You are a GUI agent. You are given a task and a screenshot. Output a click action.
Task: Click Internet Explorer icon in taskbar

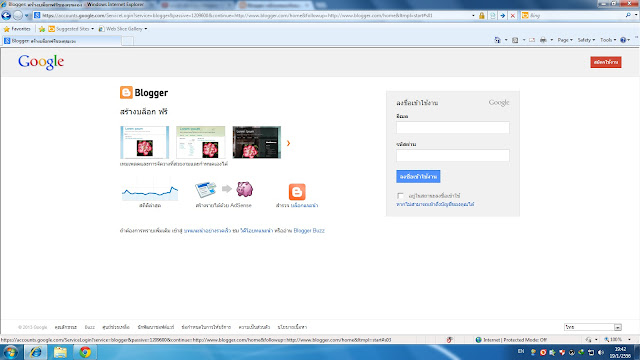pos(36,352)
